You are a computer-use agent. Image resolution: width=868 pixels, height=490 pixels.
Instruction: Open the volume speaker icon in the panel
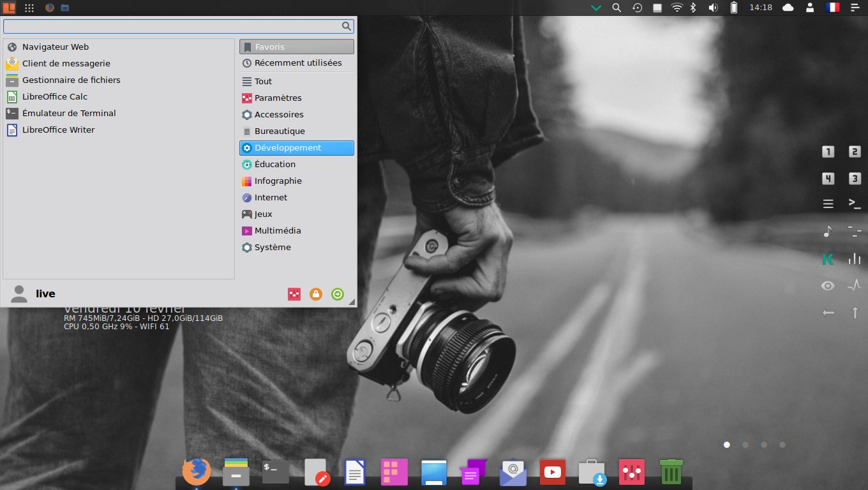click(x=713, y=8)
